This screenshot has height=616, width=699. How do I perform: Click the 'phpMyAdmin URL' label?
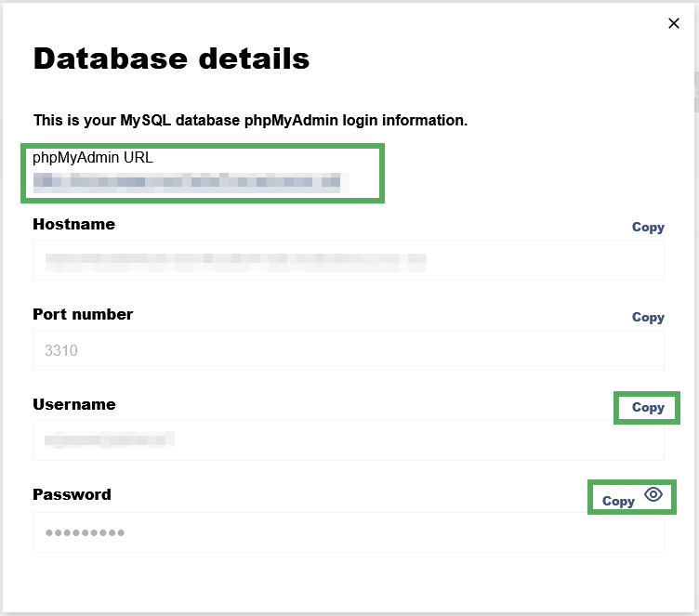(x=93, y=158)
